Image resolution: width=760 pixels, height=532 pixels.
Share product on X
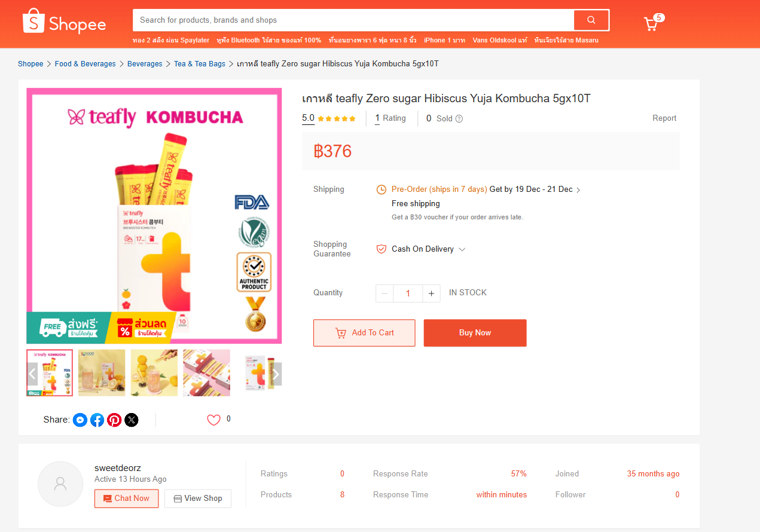click(x=131, y=420)
